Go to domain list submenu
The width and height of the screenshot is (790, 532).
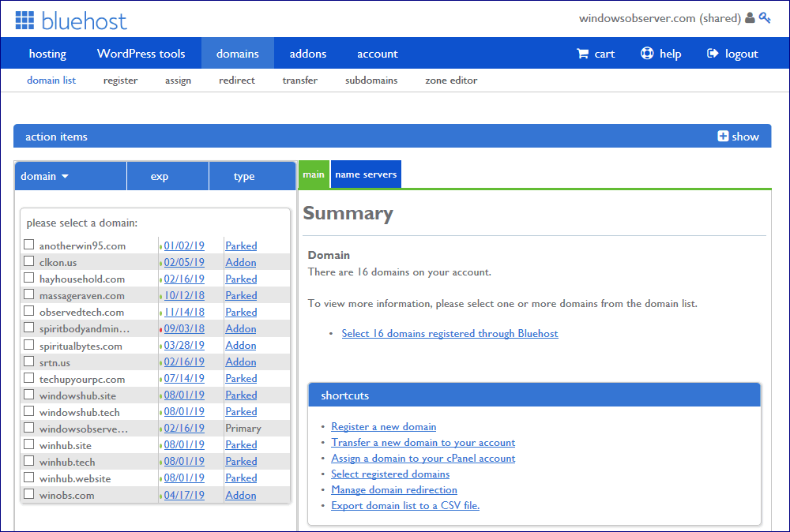[51, 80]
